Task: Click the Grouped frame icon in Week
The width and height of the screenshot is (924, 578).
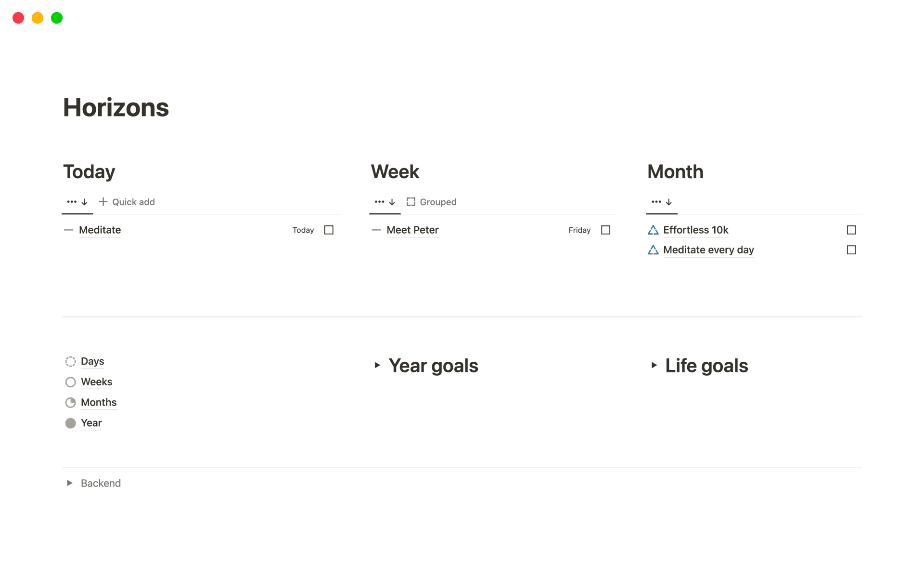Action: (x=411, y=202)
